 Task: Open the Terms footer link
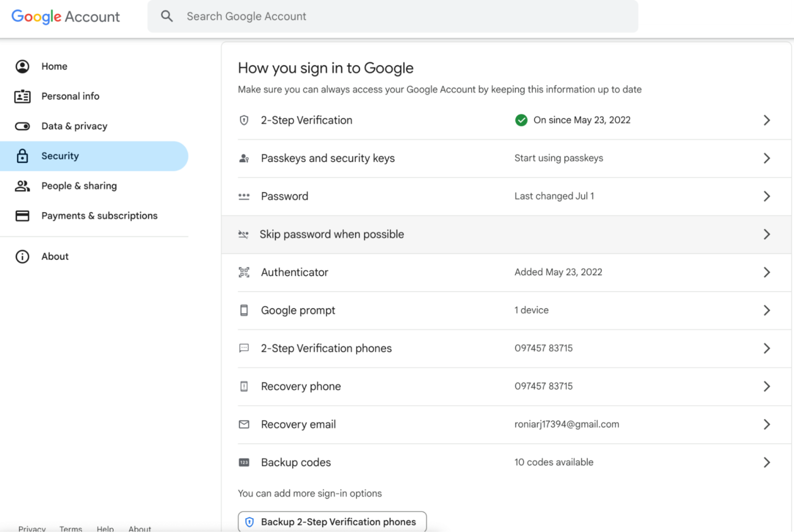click(x=71, y=528)
